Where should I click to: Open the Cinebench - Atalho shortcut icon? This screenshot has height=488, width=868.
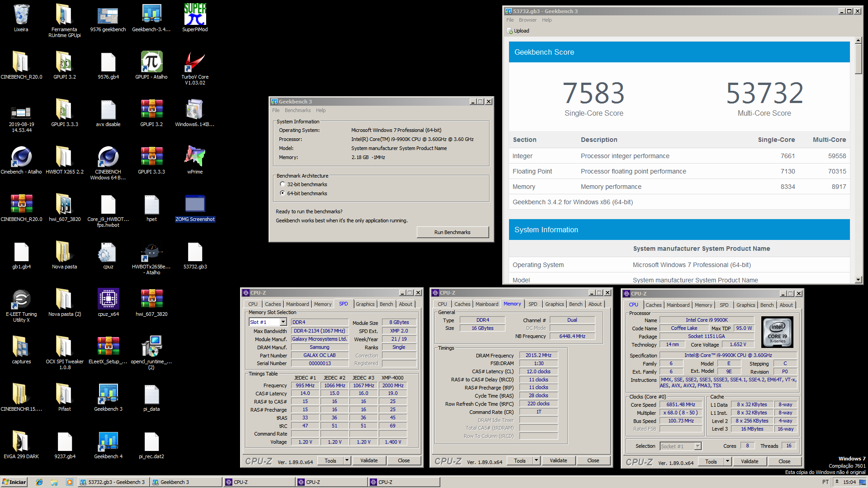[x=21, y=160]
